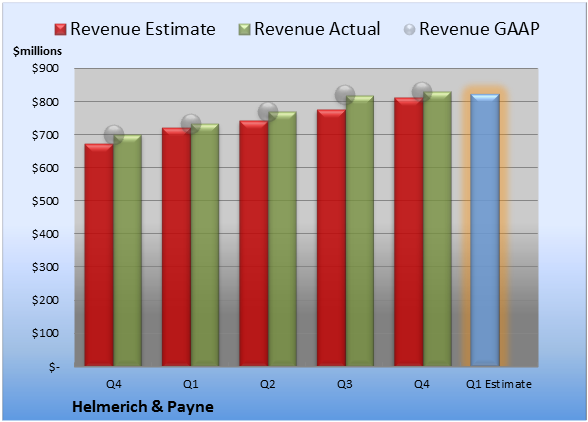This screenshot has width=588, height=422.
Task: Select the 'Revenue Actual' legend label
Action: pos(317,29)
